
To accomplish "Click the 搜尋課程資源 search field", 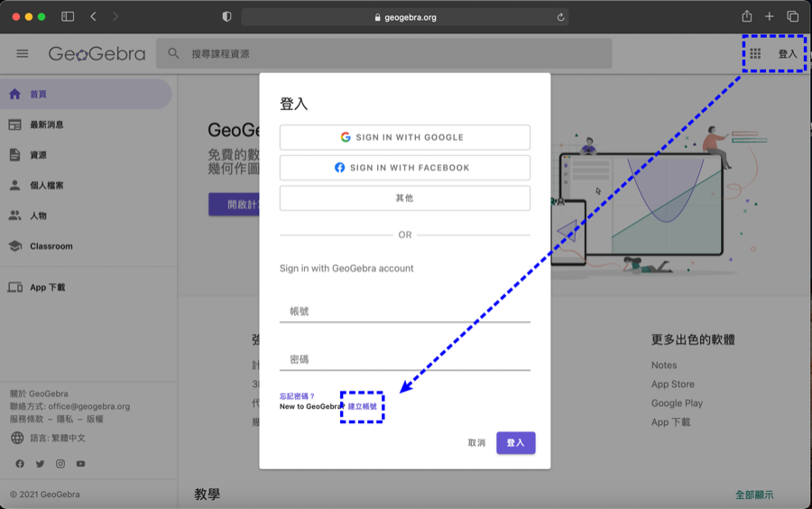I will (x=384, y=53).
